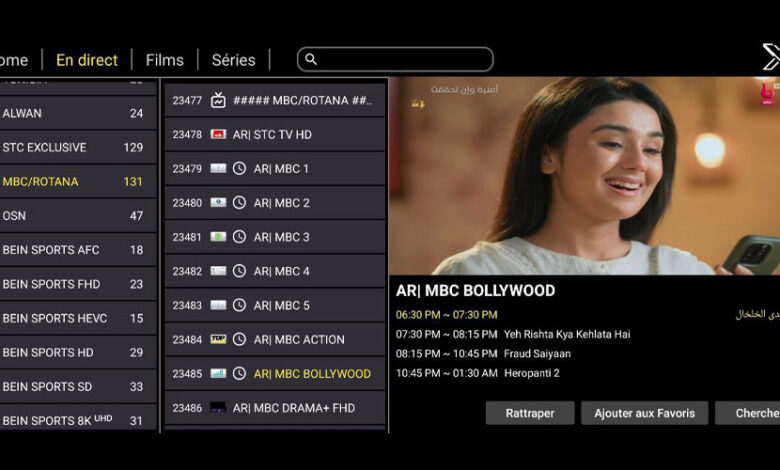Click the catch-up clock icon for AR| MBC 1
The height and width of the screenshot is (470, 780).
(239, 169)
